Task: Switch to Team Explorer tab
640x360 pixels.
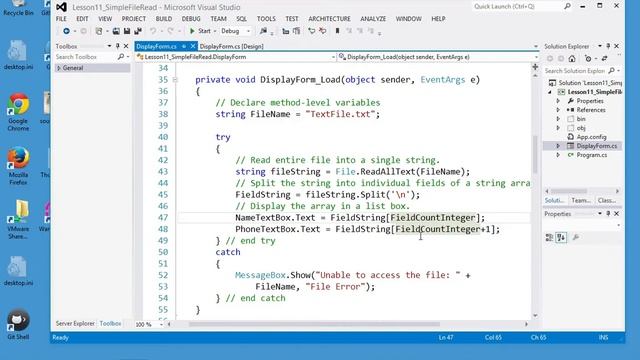Action: [x=581, y=200]
